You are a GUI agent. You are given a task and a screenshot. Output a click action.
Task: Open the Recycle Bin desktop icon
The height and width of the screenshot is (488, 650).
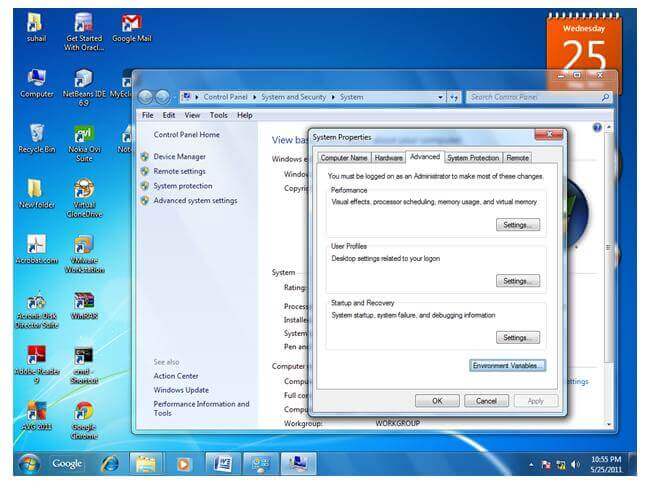click(36, 134)
